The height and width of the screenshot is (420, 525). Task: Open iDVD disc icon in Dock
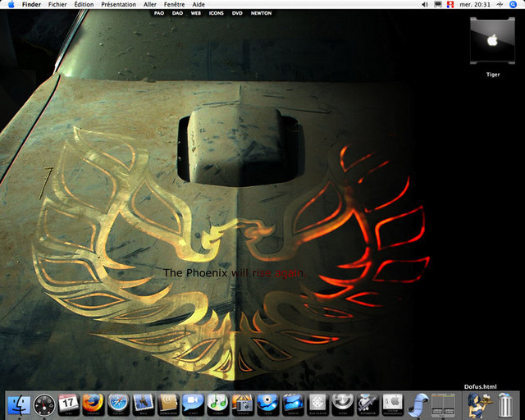pos(267,404)
